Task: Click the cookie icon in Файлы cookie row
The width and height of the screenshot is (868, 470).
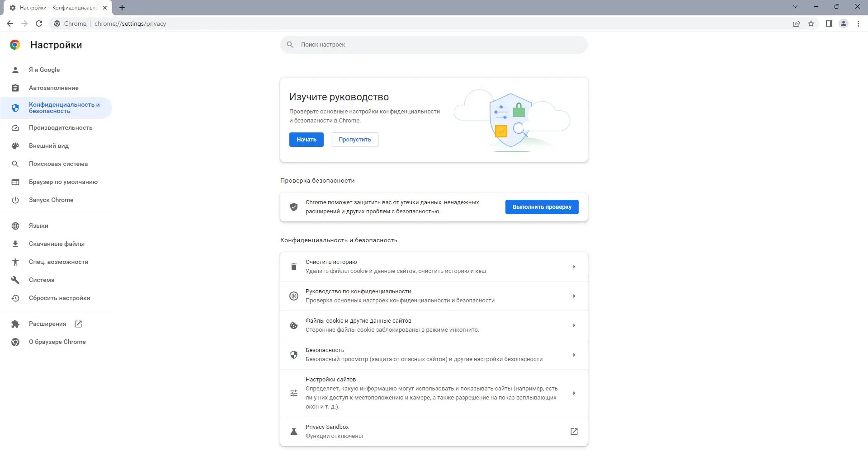Action: click(294, 325)
